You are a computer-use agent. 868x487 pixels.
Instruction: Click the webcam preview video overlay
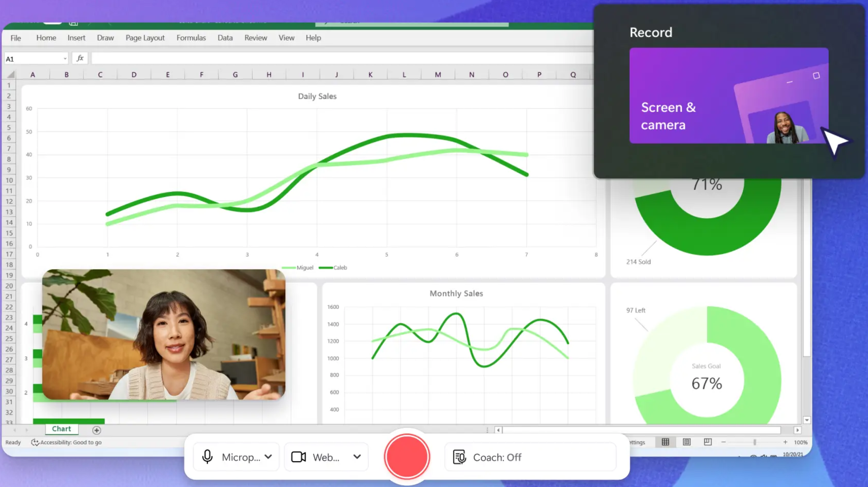[x=163, y=334]
